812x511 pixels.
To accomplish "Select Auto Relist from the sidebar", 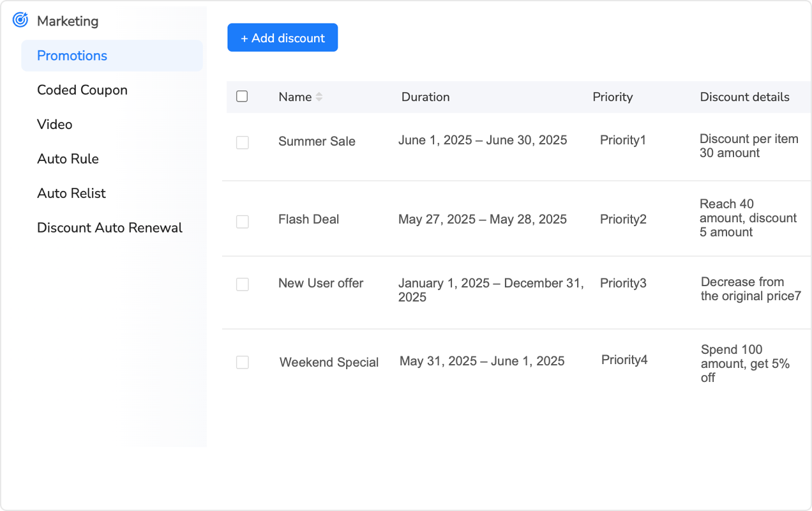I will (x=71, y=193).
